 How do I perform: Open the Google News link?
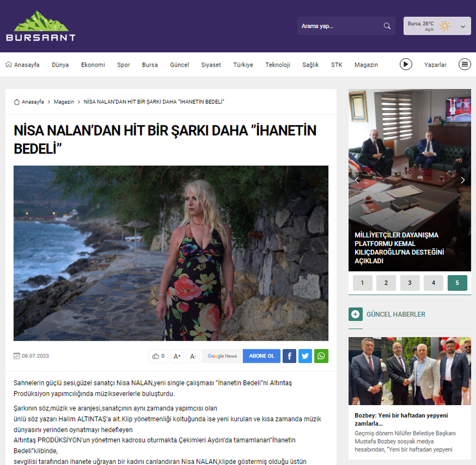222,356
